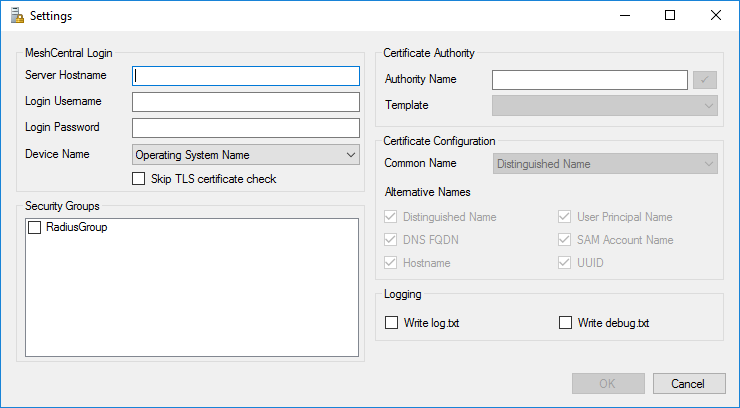
Task: Click the Server Hostname field
Action: [245, 76]
